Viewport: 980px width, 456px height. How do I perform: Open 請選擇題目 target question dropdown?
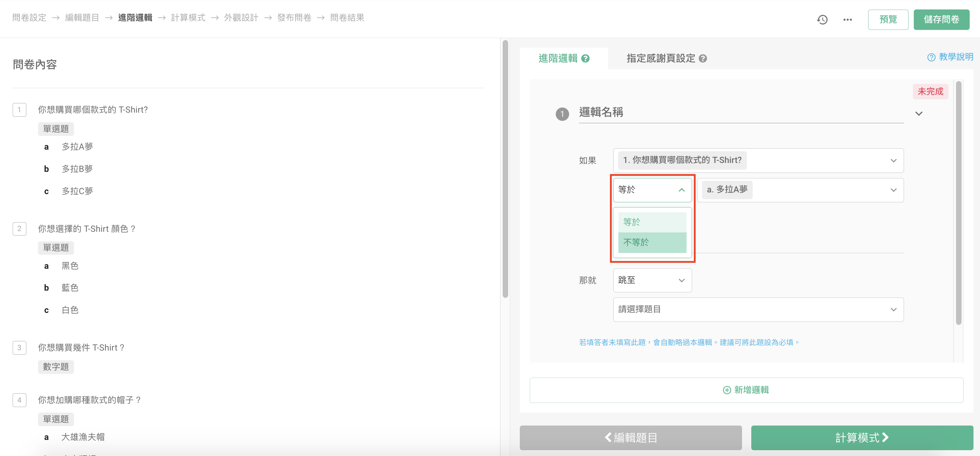pyautogui.click(x=758, y=309)
